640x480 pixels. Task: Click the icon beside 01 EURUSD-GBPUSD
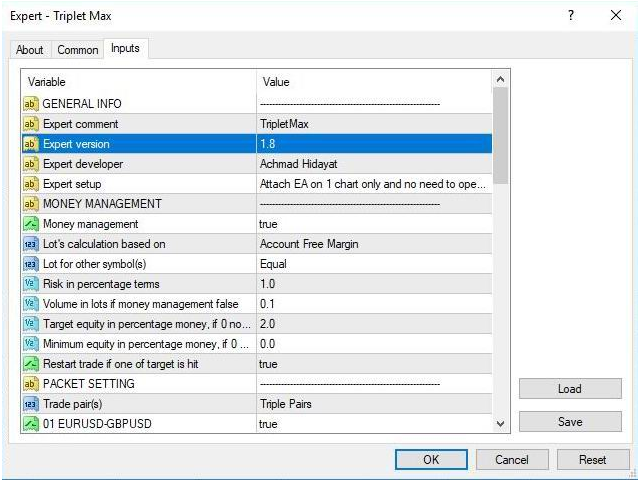30,424
